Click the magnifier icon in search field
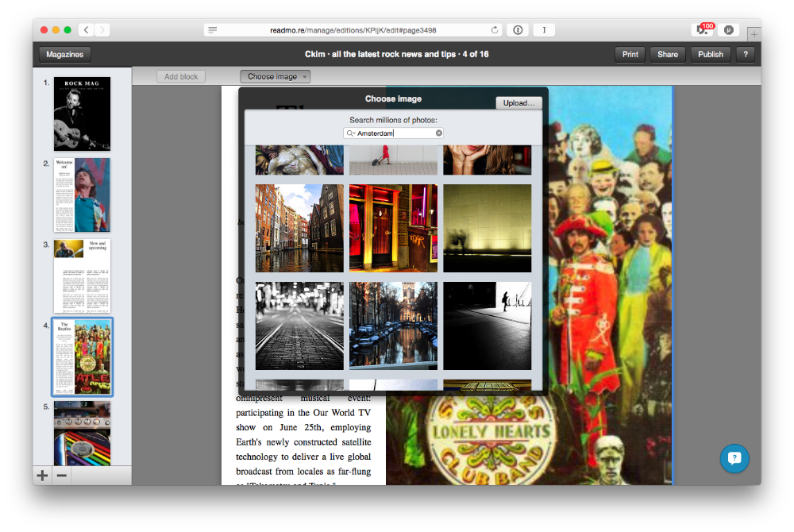794x532 pixels. (350, 133)
